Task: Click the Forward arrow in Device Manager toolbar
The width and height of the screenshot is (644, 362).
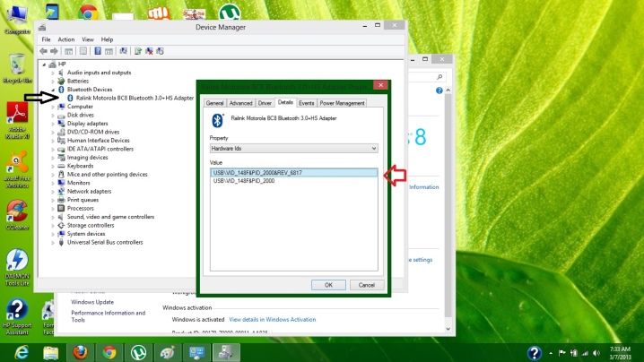Action: pyautogui.click(x=54, y=51)
